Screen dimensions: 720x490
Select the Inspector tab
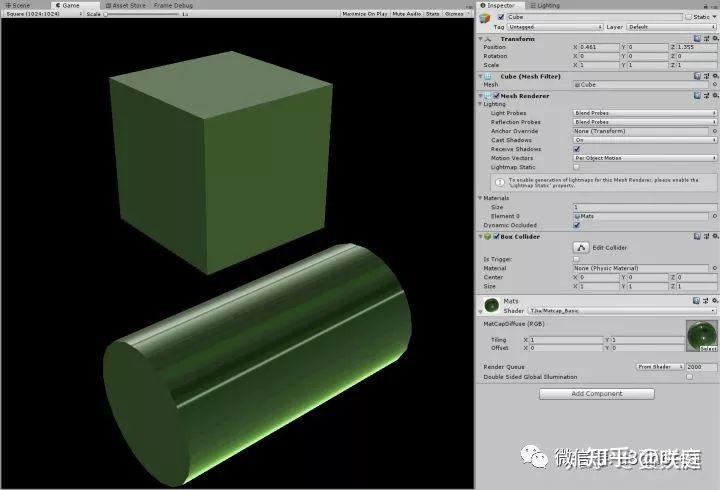(x=498, y=6)
